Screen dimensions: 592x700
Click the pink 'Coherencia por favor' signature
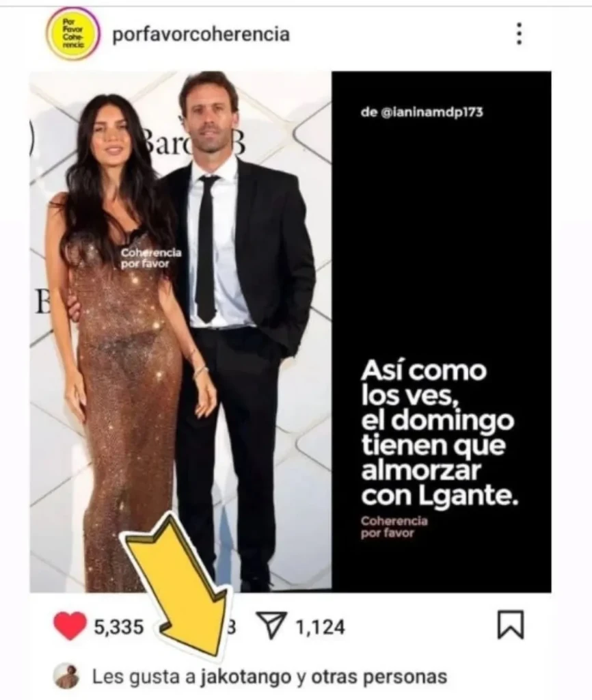[x=394, y=527]
